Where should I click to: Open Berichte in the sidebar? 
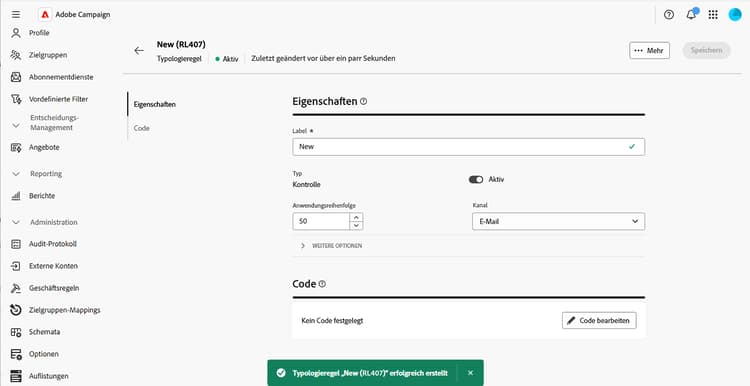click(42, 196)
